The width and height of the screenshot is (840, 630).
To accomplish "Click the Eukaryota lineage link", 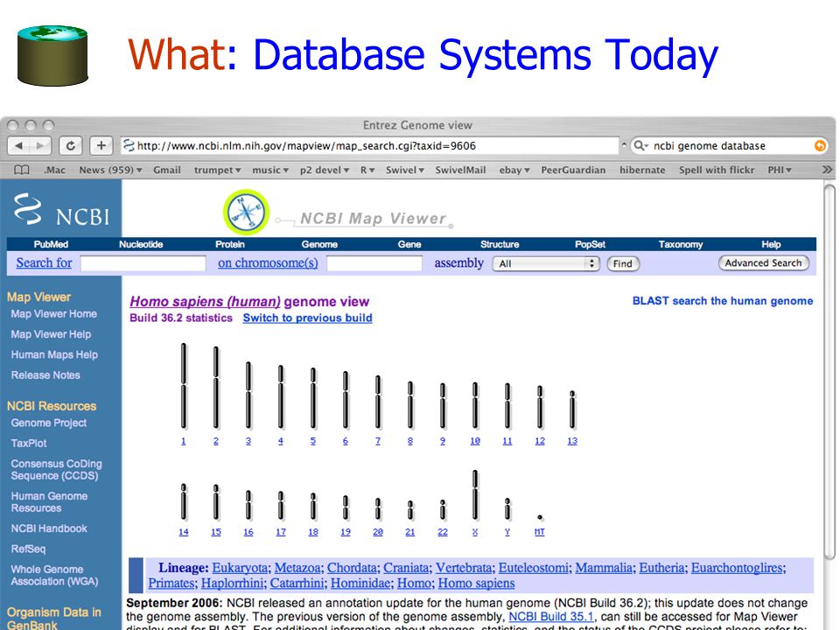I will click(x=240, y=568).
